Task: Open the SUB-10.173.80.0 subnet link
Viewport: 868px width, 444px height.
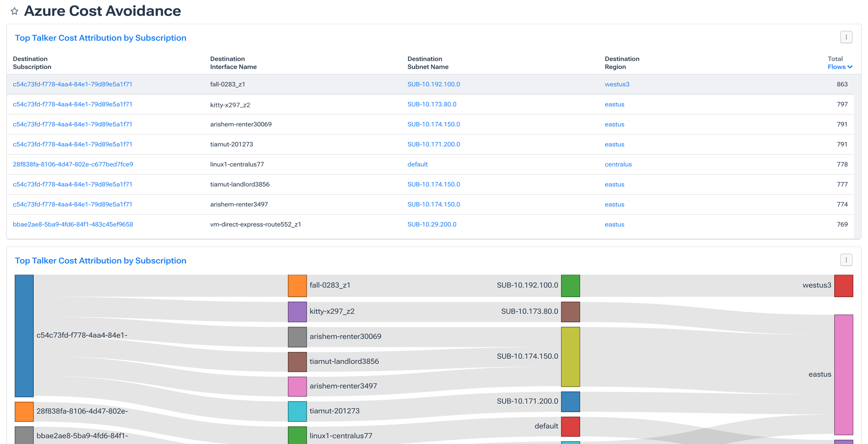Action: point(432,104)
